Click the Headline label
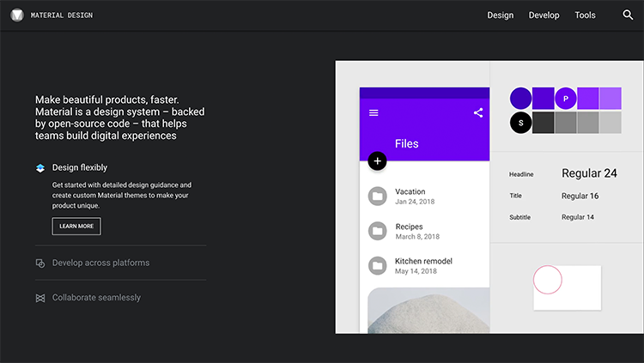The width and height of the screenshot is (644, 363). pyautogui.click(x=521, y=174)
